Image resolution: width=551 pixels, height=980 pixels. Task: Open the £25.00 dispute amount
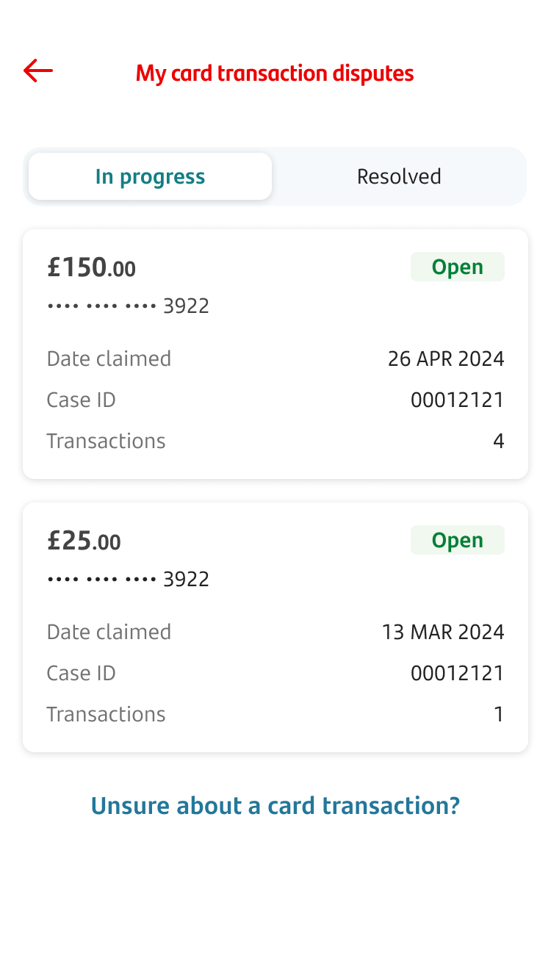[84, 541]
